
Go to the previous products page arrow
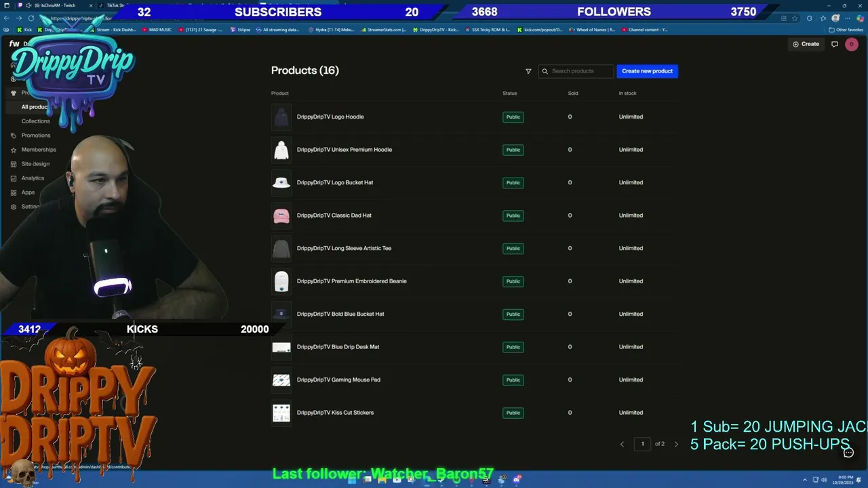622,444
